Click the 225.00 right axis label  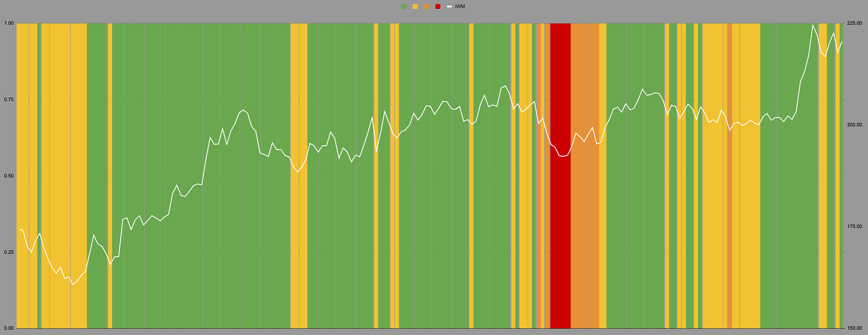click(x=854, y=23)
